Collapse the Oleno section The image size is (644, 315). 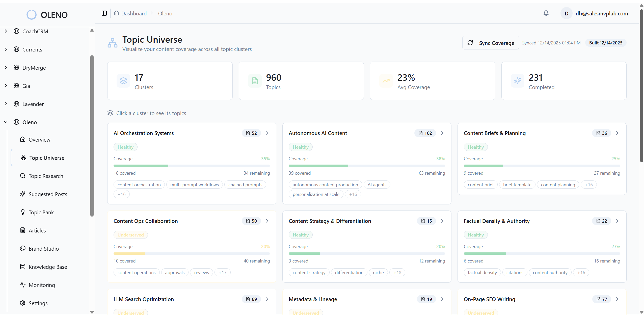(x=6, y=122)
